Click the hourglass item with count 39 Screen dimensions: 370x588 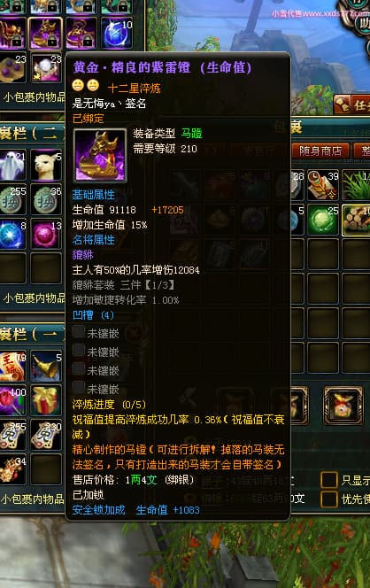click(x=323, y=184)
